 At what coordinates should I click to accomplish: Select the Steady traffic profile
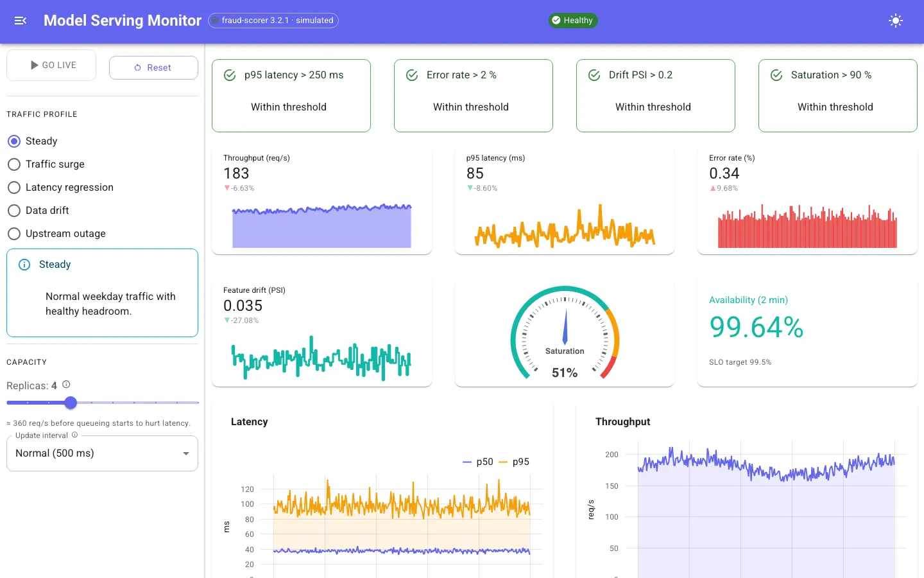click(14, 141)
